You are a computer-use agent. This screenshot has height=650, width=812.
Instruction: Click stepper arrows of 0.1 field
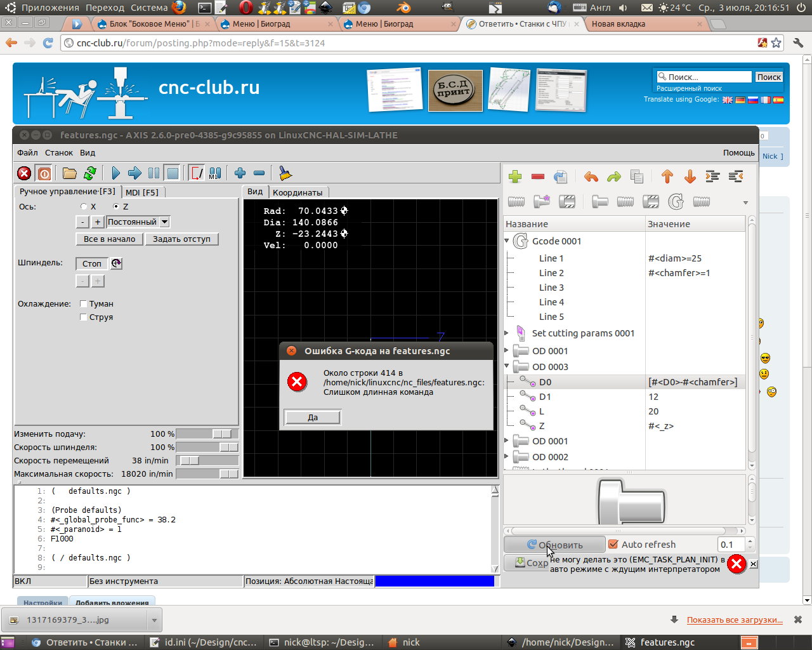point(750,544)
